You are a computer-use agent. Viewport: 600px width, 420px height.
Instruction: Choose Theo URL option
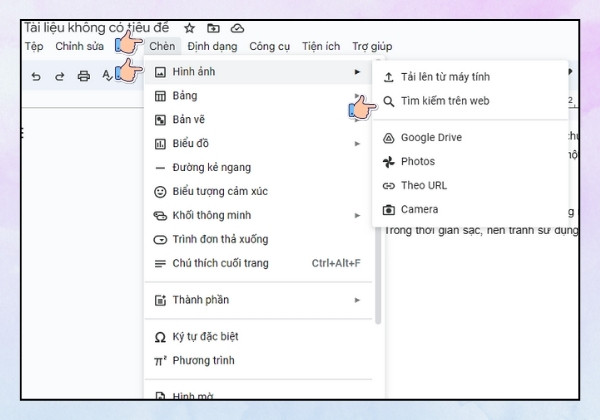[470, 186]
